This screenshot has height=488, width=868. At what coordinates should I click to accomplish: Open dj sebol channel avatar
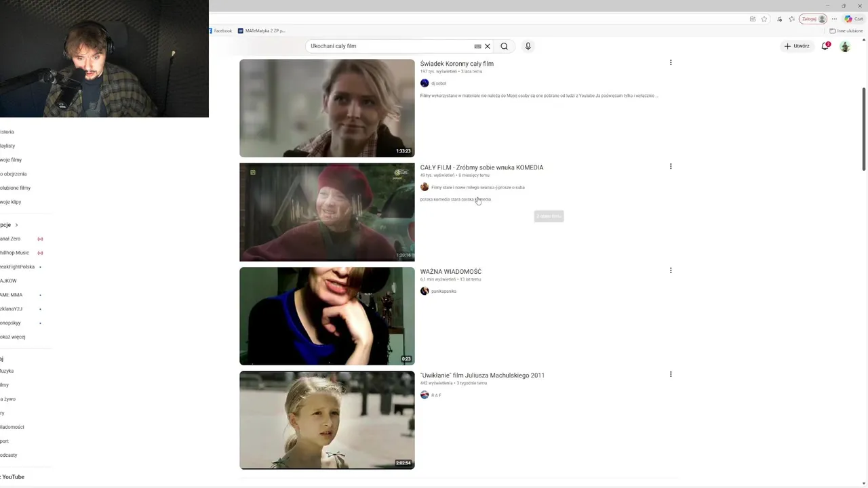pyautogui.click(x=425, y=83)
